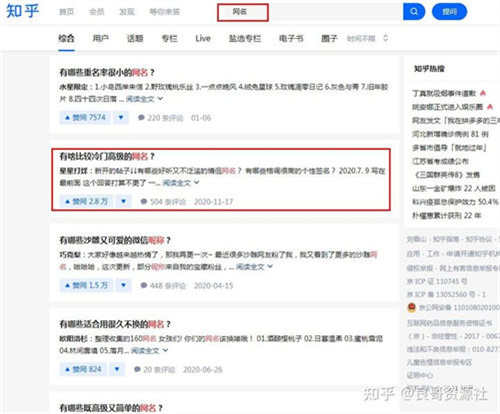Switch to the 专栏 tab
500x414 pixels.
point(169,38)
